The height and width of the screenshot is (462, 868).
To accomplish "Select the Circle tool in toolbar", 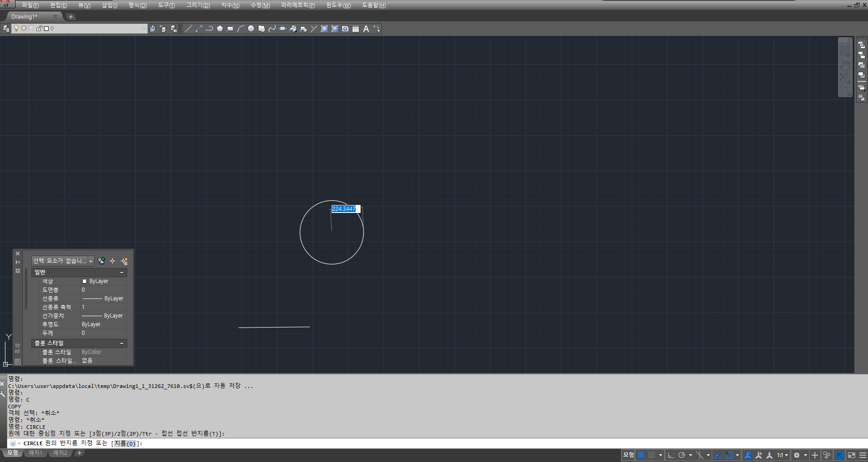I will (x=251, y=29).
